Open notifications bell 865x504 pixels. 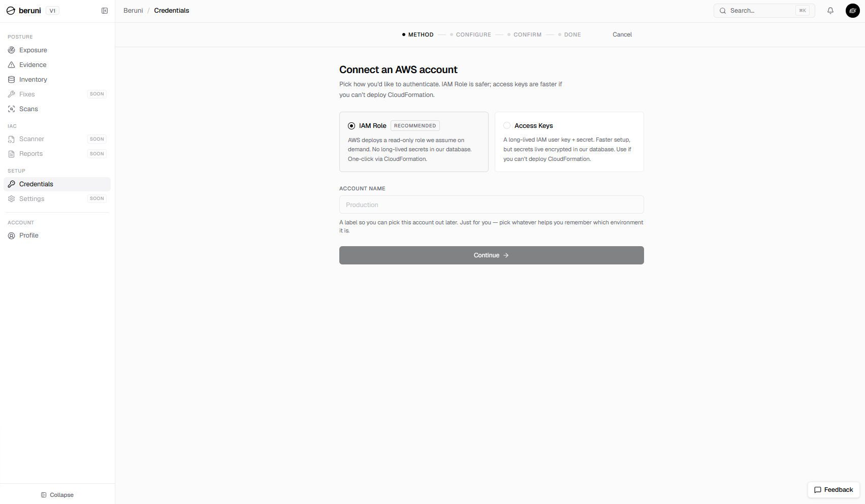[830, 11]
